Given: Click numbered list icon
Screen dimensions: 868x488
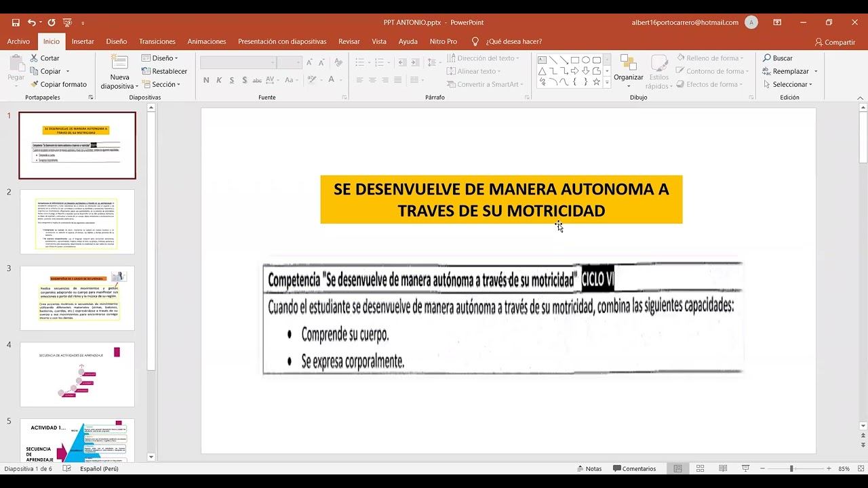Looking at the screenshot, I should tap(381, 62).
